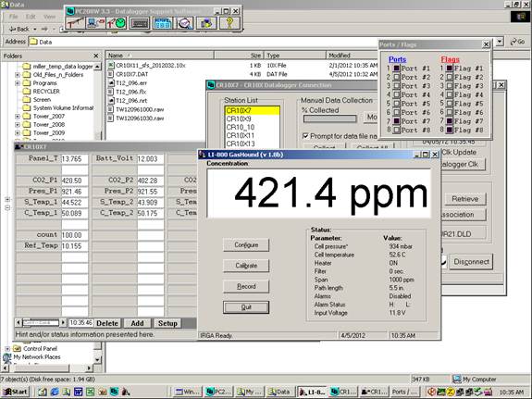The height and width of the screenshot is (399, 532).
Task: Sort the file list by the Type column
Action: click(x=294, y=55)
